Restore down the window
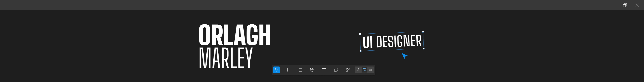This screenshot has height=82, width=644. pos(625,5)
